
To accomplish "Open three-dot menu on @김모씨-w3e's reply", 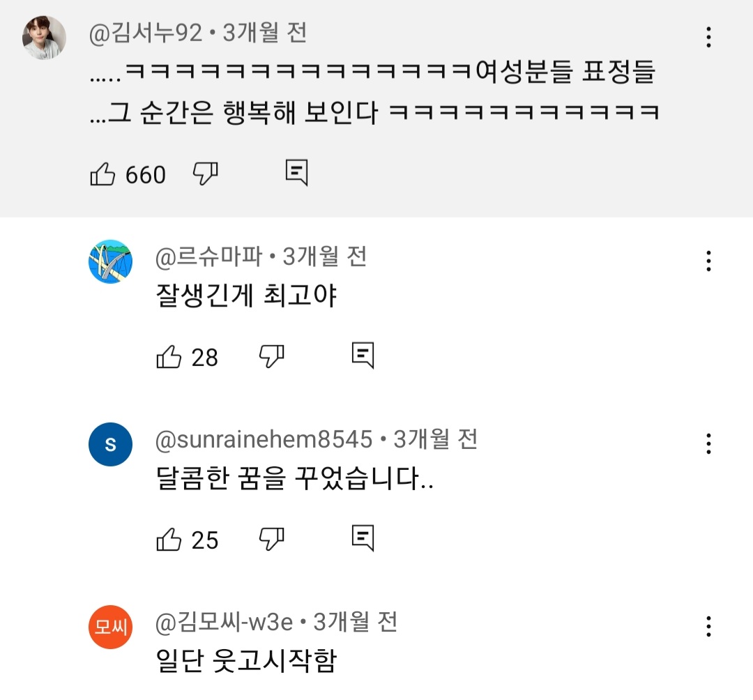I will pos(708,626).
